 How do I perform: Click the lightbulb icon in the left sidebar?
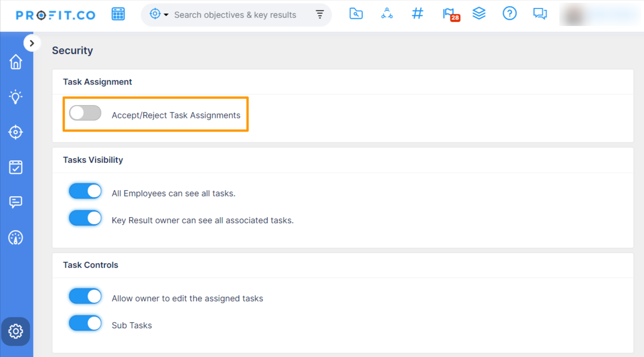point(16,97)
